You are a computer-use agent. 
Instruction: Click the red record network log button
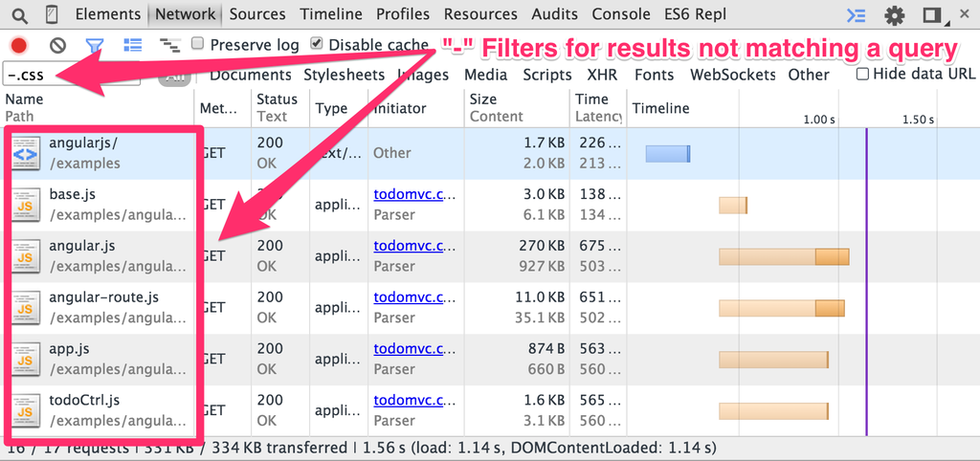click(x=19, y=45)
